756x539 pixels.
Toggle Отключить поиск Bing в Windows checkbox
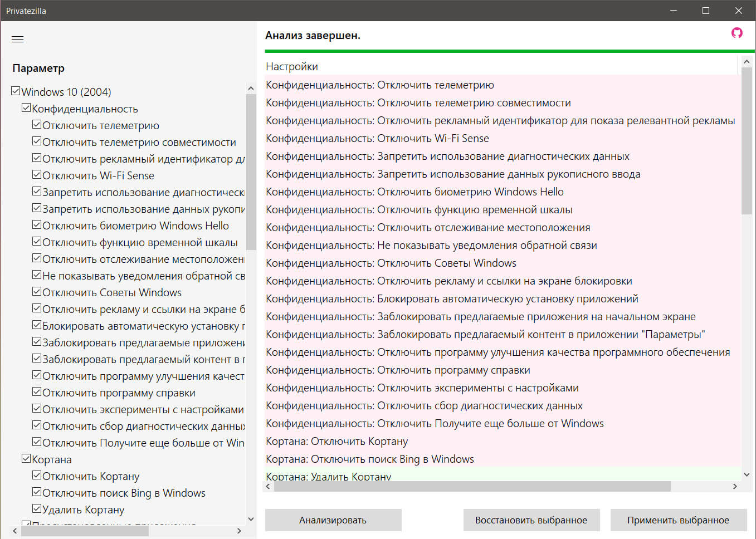tap(37, 492)
